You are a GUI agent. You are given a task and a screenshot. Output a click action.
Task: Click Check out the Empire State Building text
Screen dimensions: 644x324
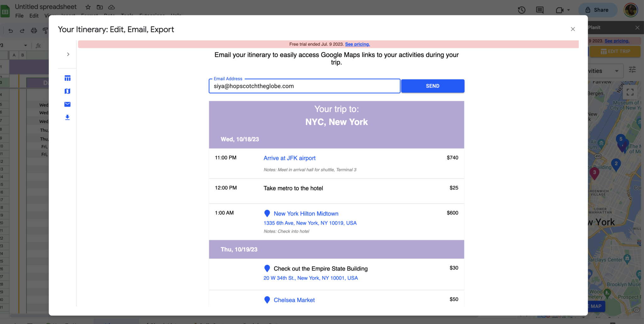point(320,269)
